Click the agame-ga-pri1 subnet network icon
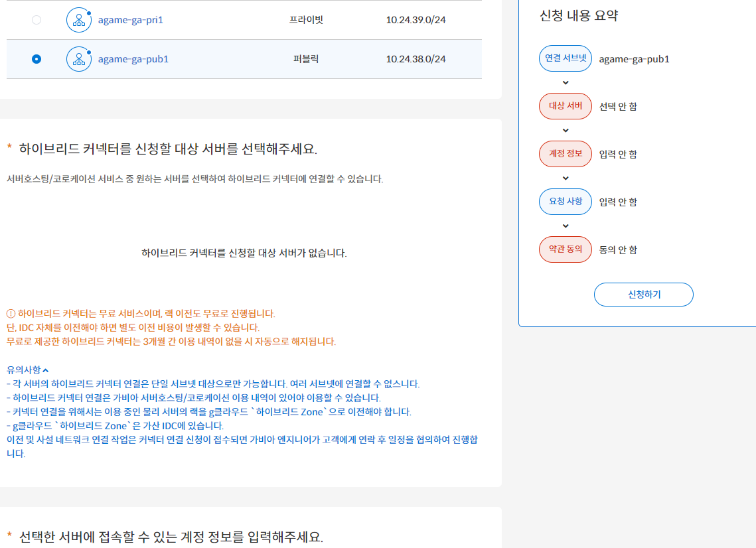 [79, 19]
